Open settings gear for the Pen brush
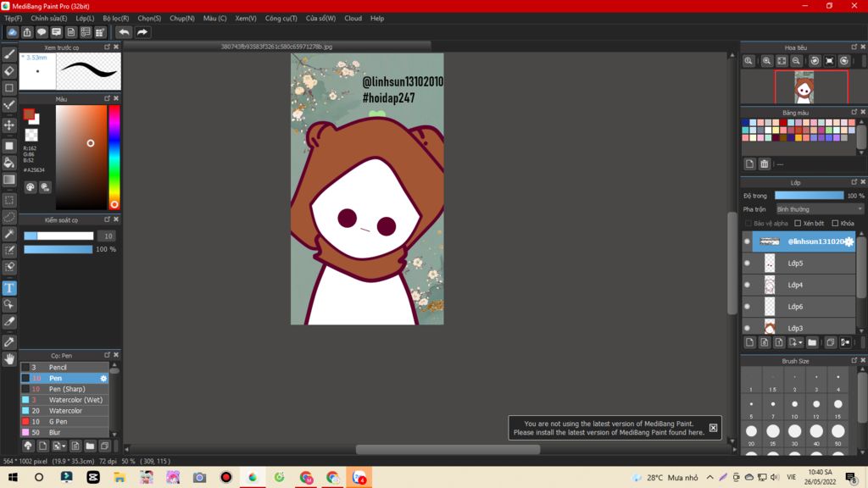Image resolution: width=868 pixels, height=488 pixels. (x=103, y=379)
